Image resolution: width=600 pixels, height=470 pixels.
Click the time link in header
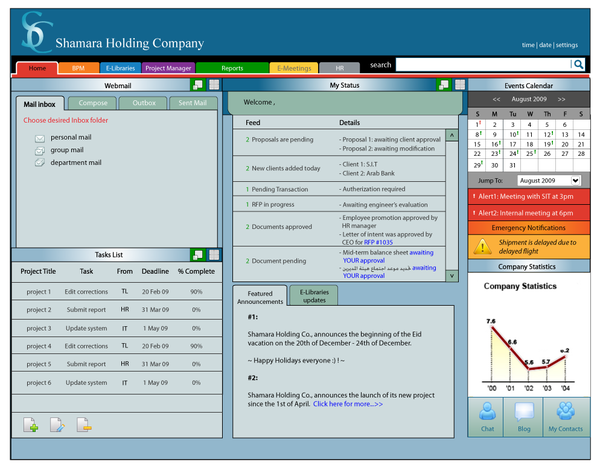point(528,45)
